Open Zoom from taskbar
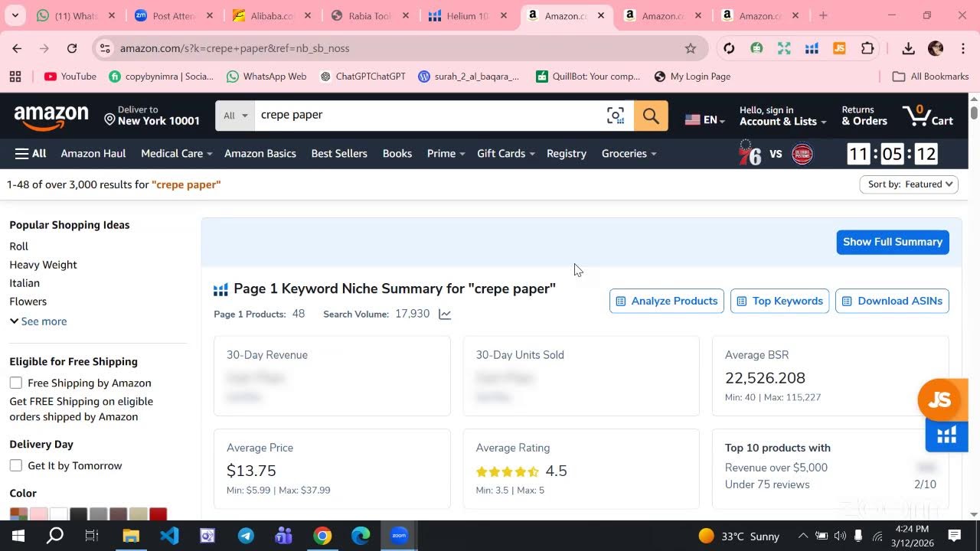 399,536
